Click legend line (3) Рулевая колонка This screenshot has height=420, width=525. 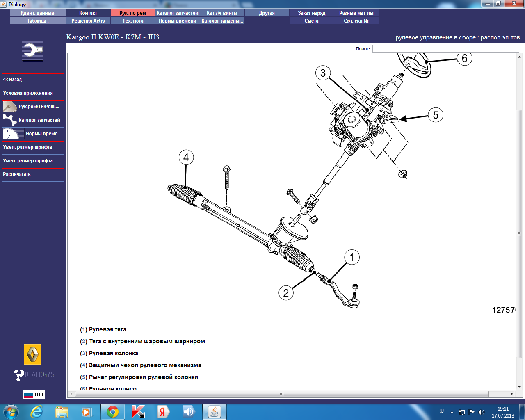click(x=109, y=353)
